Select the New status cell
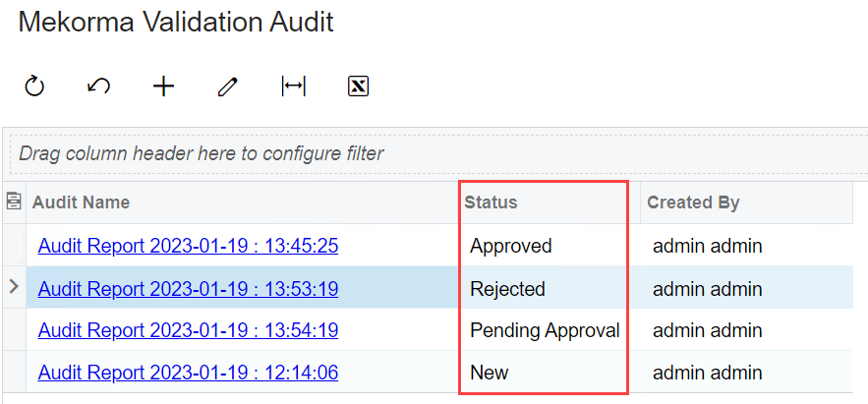The width and height of the screenshot is (868, 404). pos(490,373)
